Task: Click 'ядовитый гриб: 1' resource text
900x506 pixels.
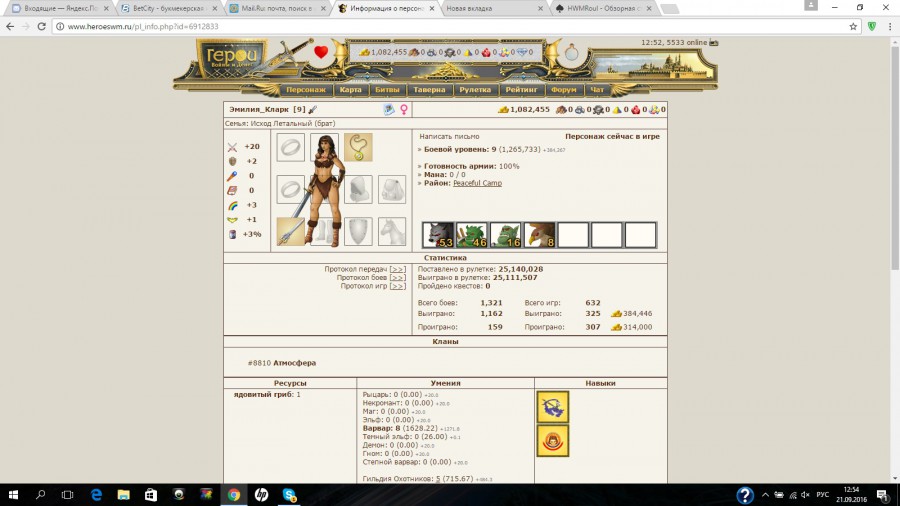Action: point(267,395)
